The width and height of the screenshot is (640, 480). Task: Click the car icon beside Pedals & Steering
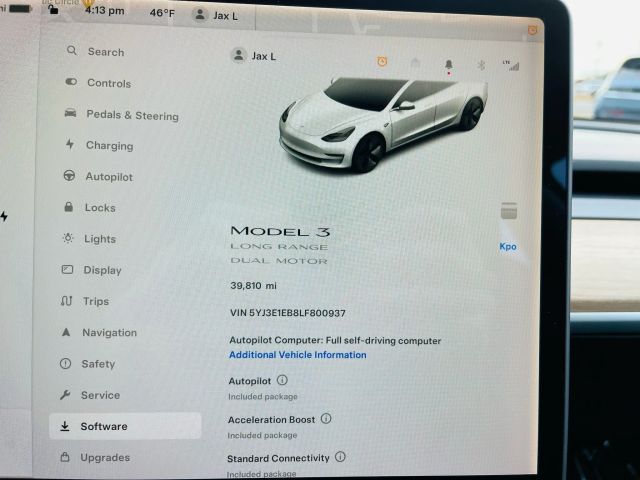pyautogui.click(x=70, y=113)
